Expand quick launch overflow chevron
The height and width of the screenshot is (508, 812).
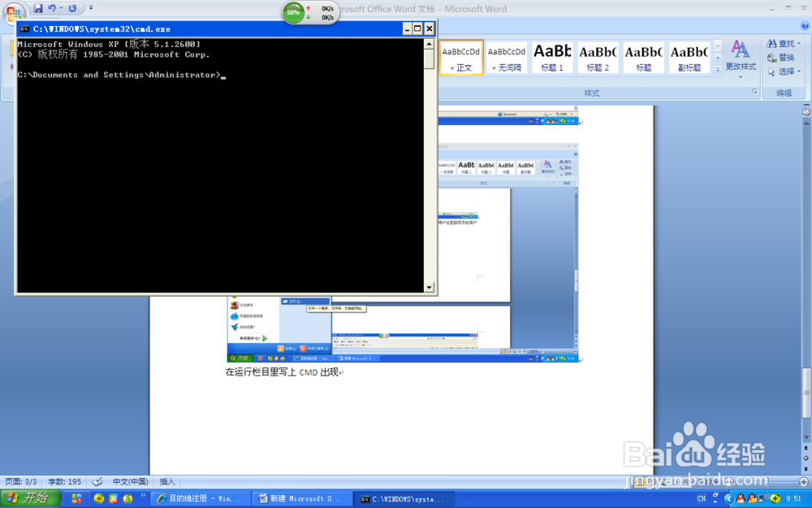[x=144, y=496]
